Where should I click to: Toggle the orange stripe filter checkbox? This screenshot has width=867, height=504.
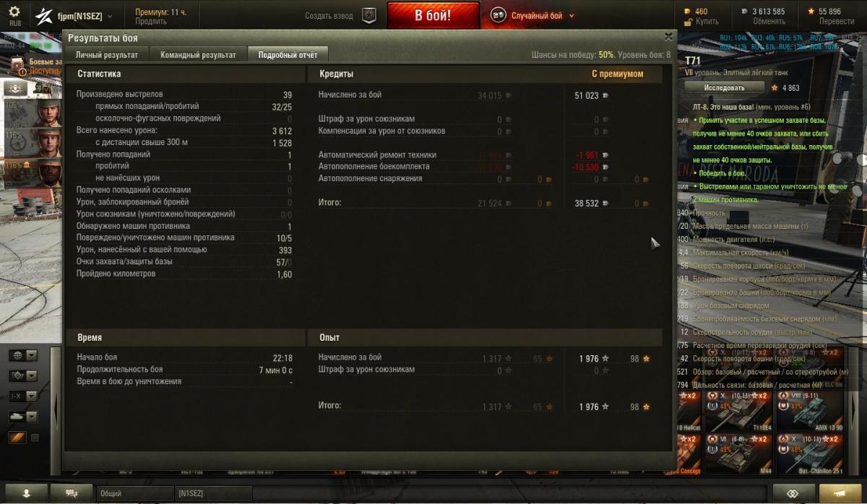pyautogui.click(x=34, y=438)
